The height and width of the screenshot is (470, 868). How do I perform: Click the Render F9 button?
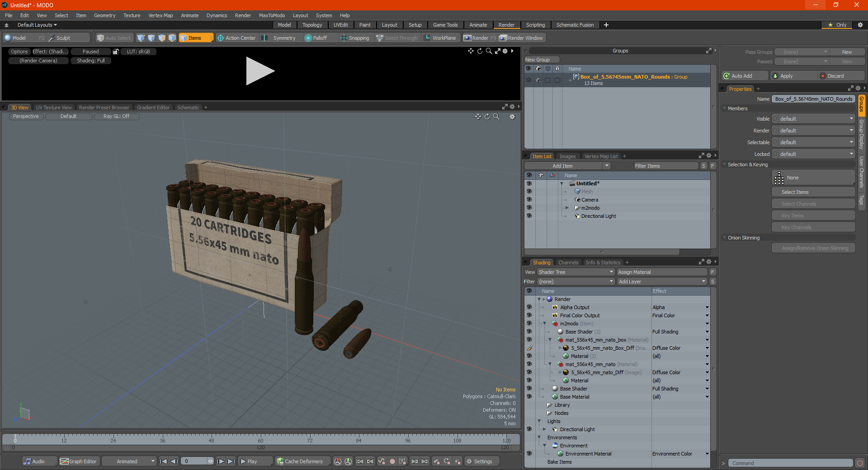point(480,38)
